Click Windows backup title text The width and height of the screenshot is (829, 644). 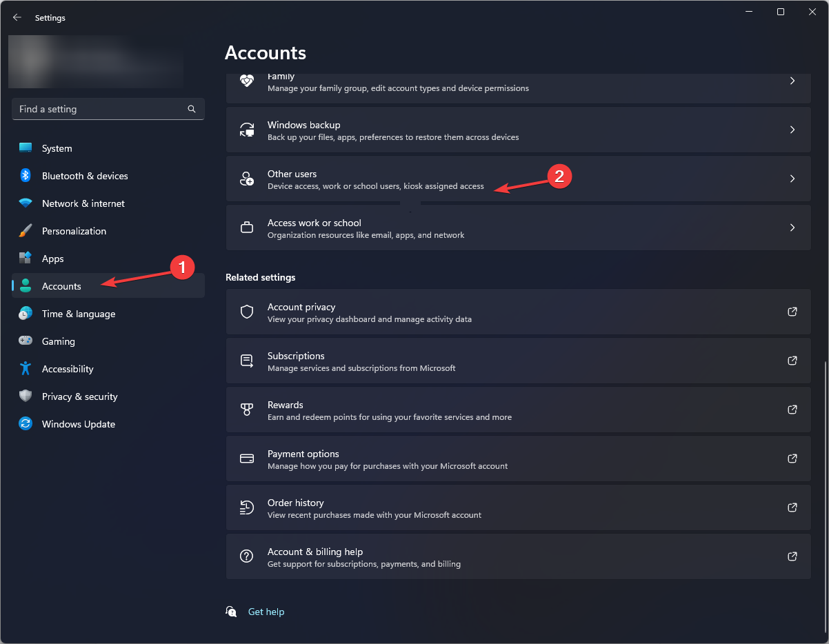304,125
